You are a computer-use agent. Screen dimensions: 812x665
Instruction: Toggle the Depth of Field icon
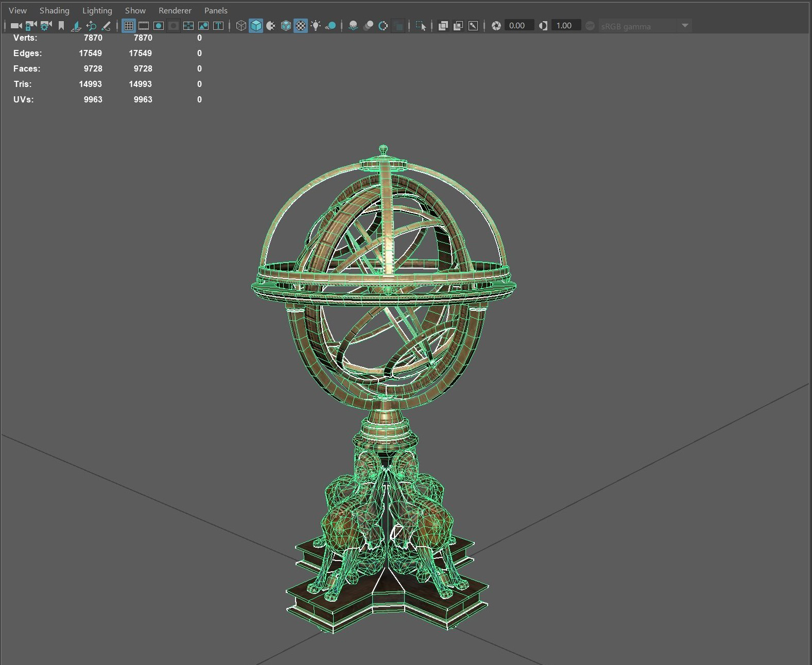(x=398, y=26)
